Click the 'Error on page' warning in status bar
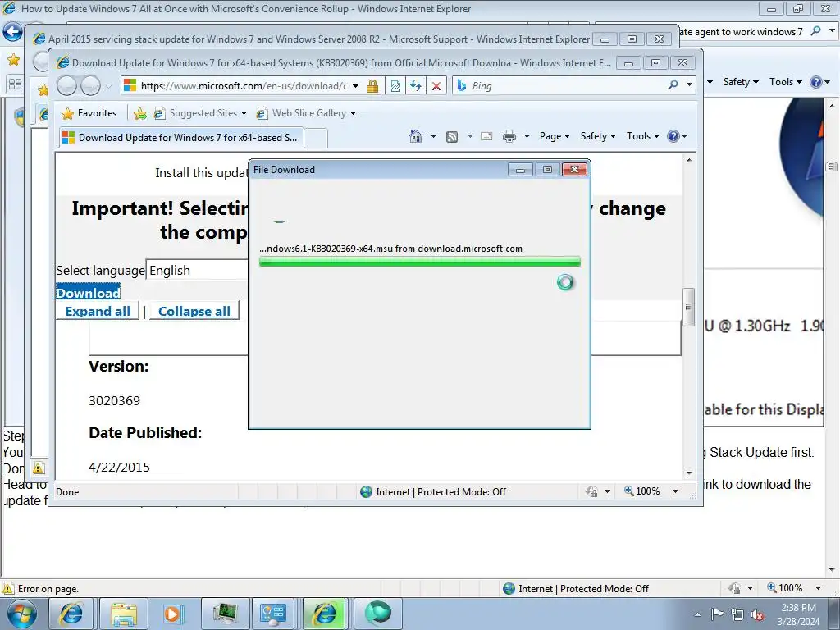This screenshot has width=840, height=630. tap(41, 589)
